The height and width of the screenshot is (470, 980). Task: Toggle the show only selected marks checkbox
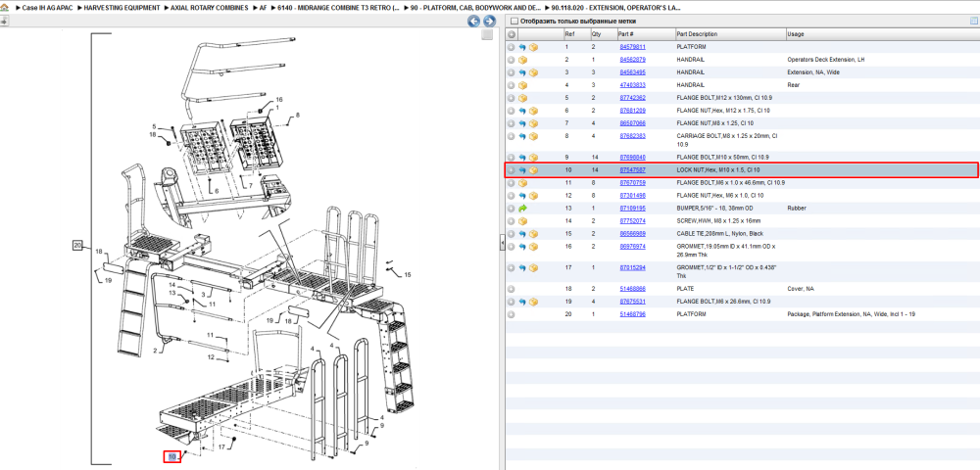click(x=514, y=22)
